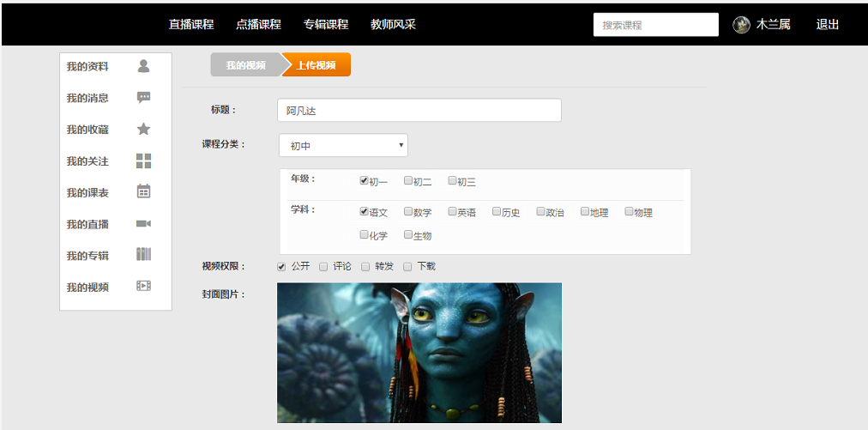Viewport: 868px width, 430px height.
Task: Check the 初三 grade checkbox
Action: (x=452, y=180)
